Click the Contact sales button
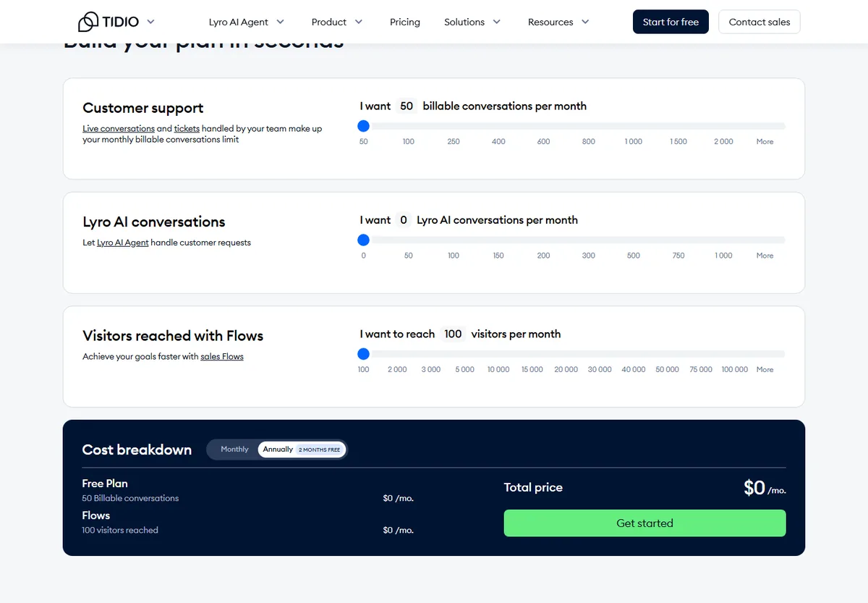Image resolution: width=868 pixels, height=603 pixels. (x=759, y=22)
